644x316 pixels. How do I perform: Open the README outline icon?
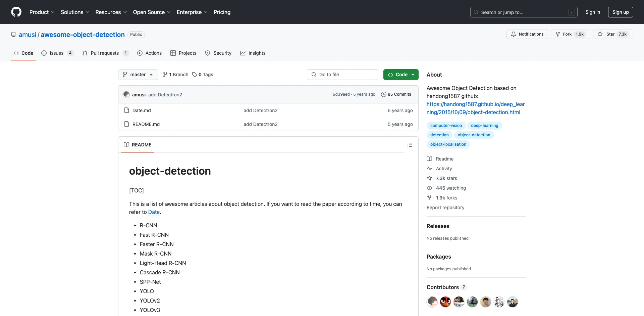coord(410,145)
